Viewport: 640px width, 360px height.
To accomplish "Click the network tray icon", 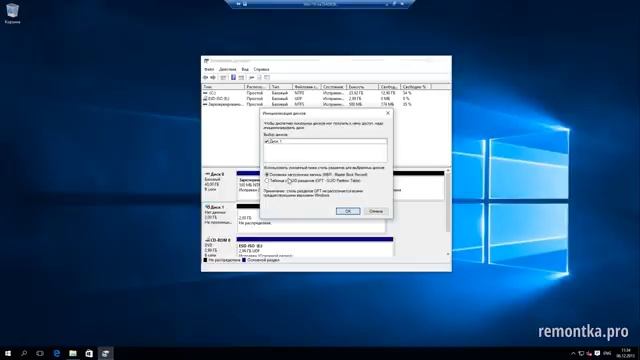I will [x=581, y=353].
